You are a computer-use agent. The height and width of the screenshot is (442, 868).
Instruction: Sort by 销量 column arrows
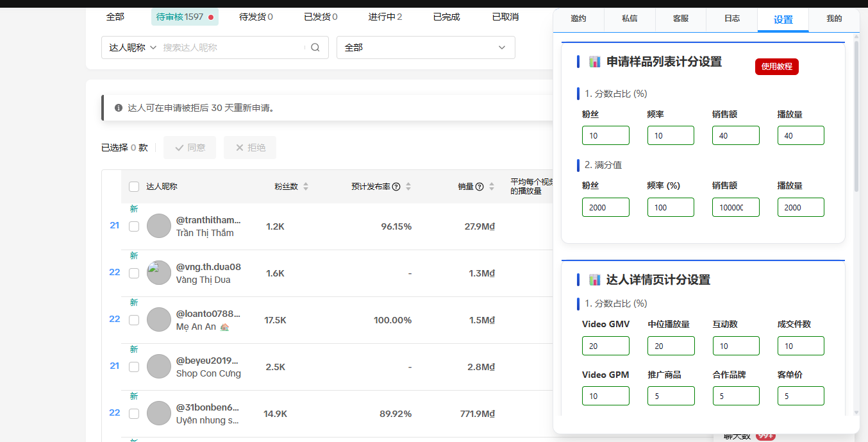click(492, 187)
